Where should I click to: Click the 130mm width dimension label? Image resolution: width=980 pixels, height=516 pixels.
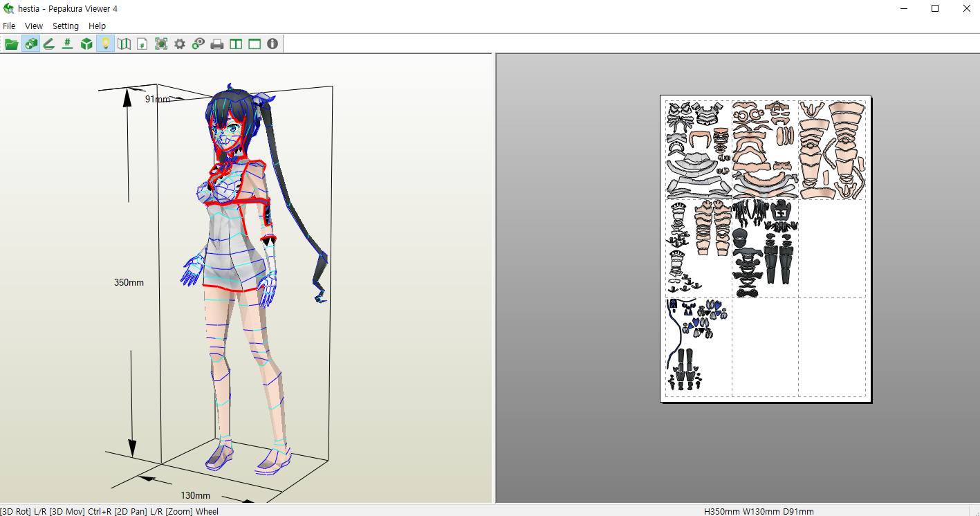[x=196, y=495]
